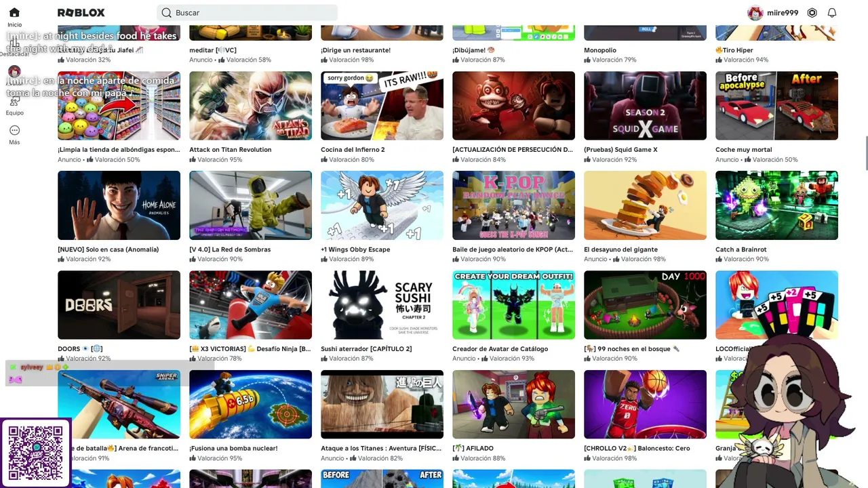
Task: Click 'Valoración 89%' under +1 Wings Obby Escape
Action: pyautogui.click(x=347, y=260)
